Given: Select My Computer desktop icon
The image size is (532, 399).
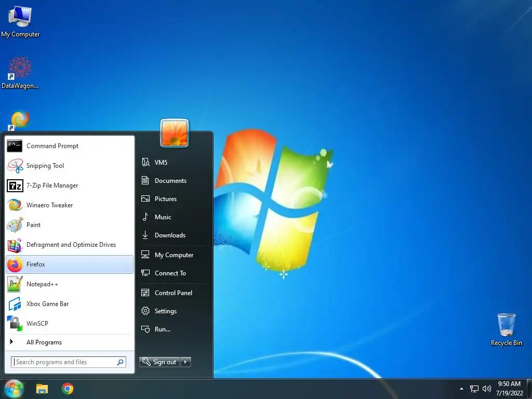Looking at the screenshot, I should tap(20, 21).
